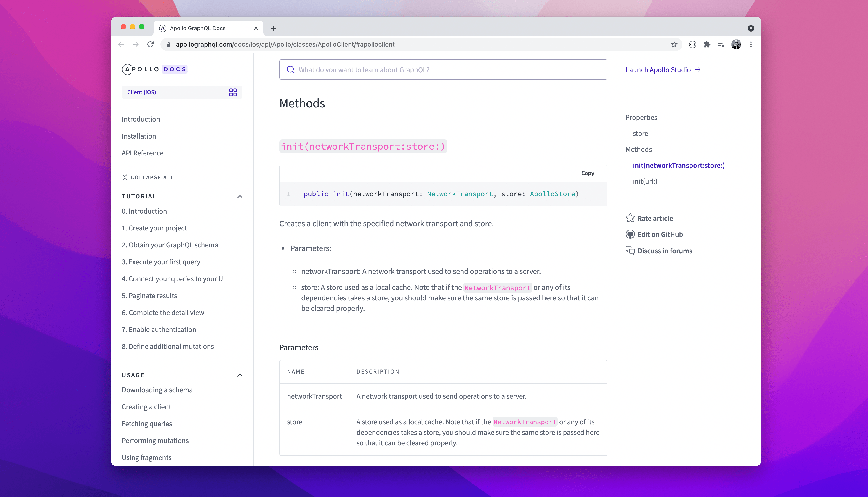
Task: Jump to init(url:) in table of contents
Action: point(645,181)
